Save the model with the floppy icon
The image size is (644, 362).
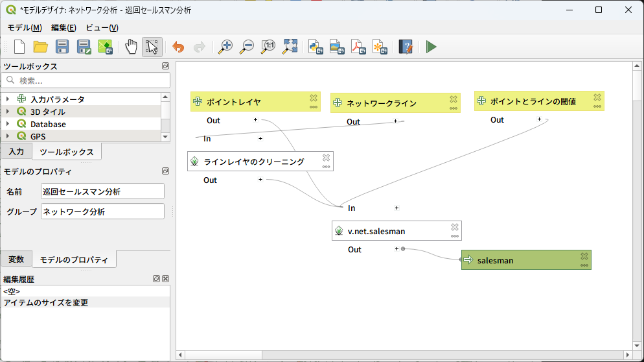point(62,47)
